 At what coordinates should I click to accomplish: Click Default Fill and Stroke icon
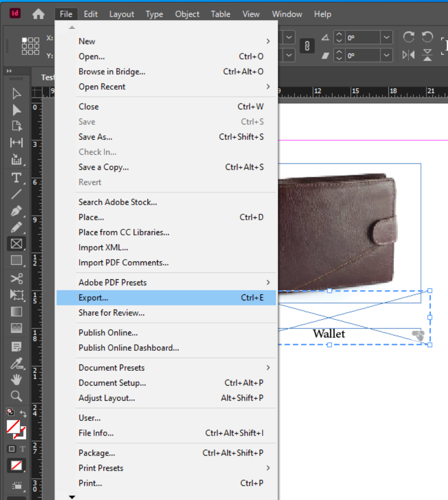(x=10, y=412)
